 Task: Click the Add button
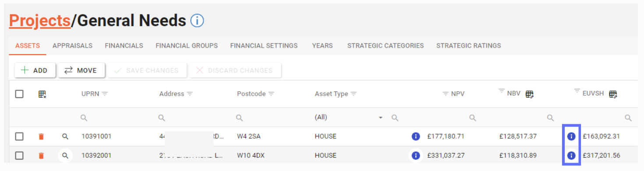point(35,70)
